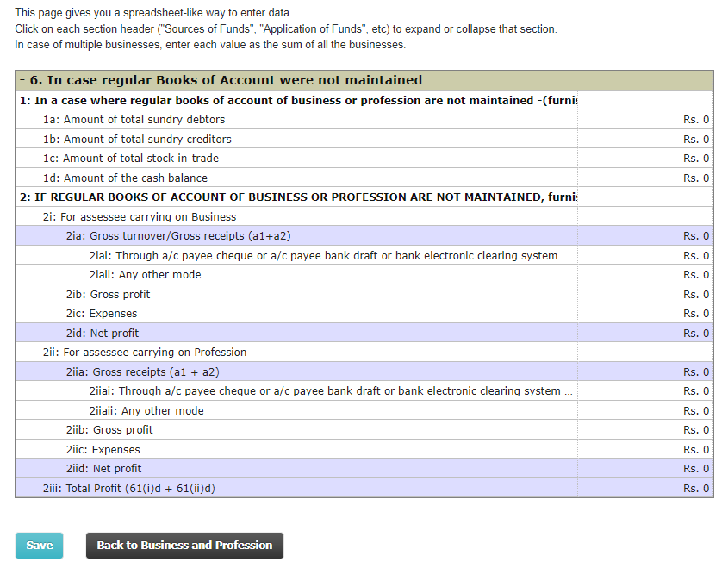Select the Gross receipts (a1 + a2) field

(645, 371)
